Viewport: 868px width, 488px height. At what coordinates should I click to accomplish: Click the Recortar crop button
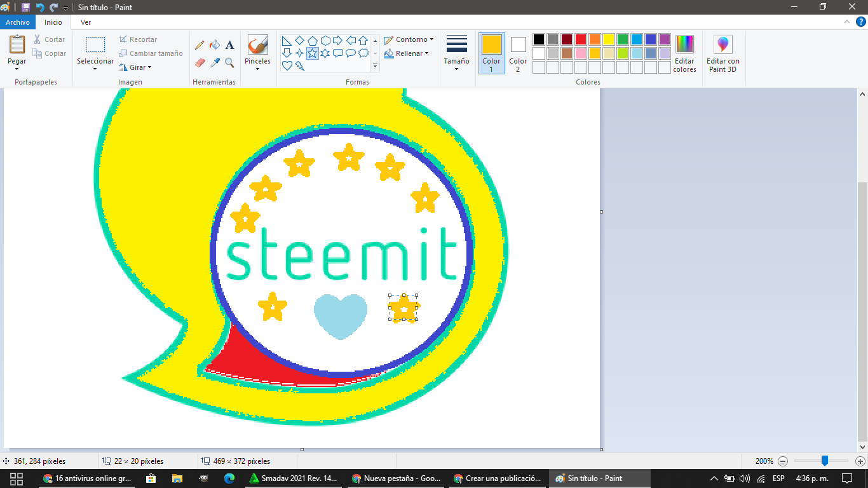point(138,39)
